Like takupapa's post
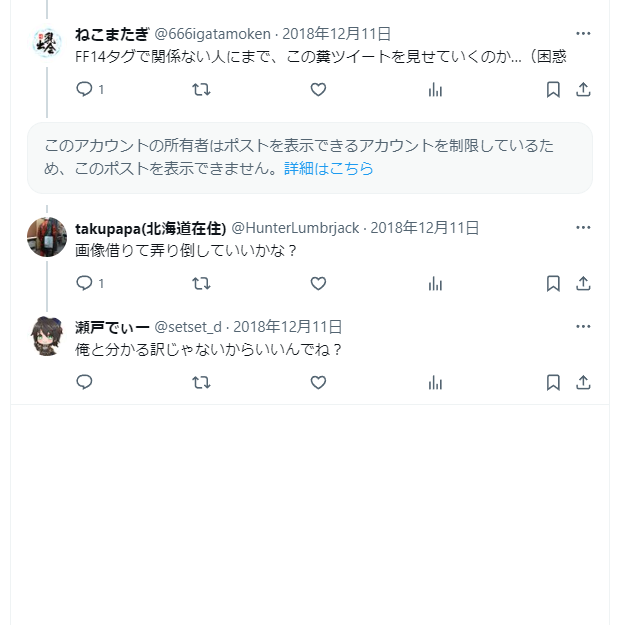Image resolution: width=623 pixels, height=625 pixels. tap(318, 283)
